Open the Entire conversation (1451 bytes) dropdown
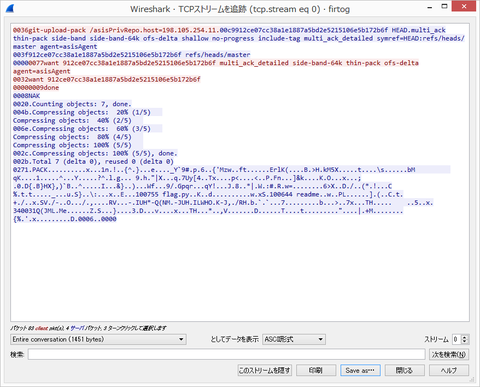Viewport: 480px width, 387px height. 98,339
